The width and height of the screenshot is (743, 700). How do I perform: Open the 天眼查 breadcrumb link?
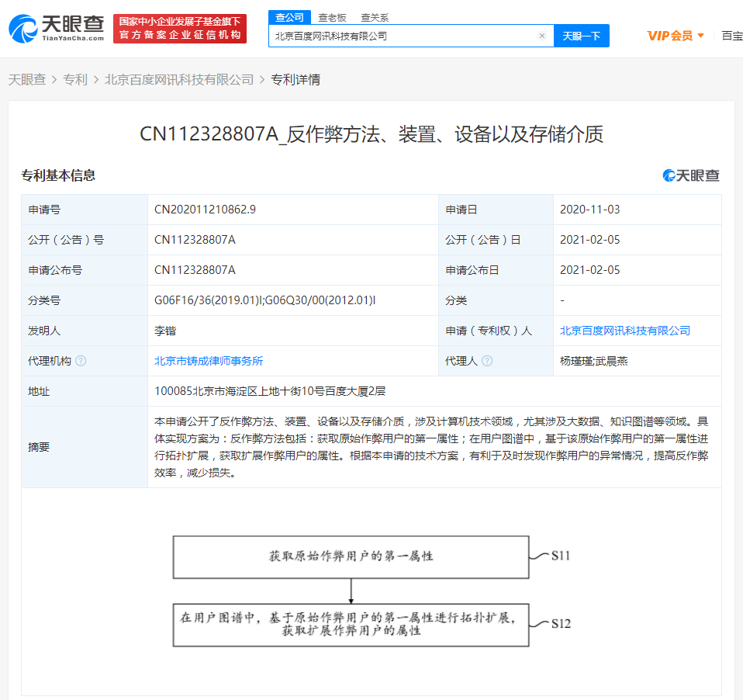coord(27,79)
